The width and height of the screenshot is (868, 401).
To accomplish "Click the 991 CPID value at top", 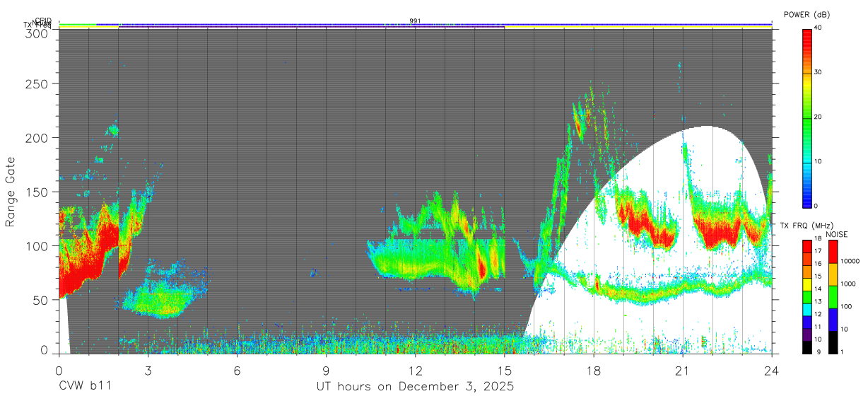I will (x=415, y=21).
